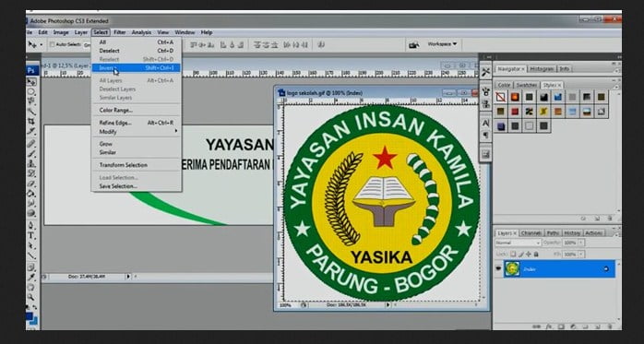Open the Character panel dock icon
Image resolution: width=644 pixels, height=344 pixels.
coord(486,123)
